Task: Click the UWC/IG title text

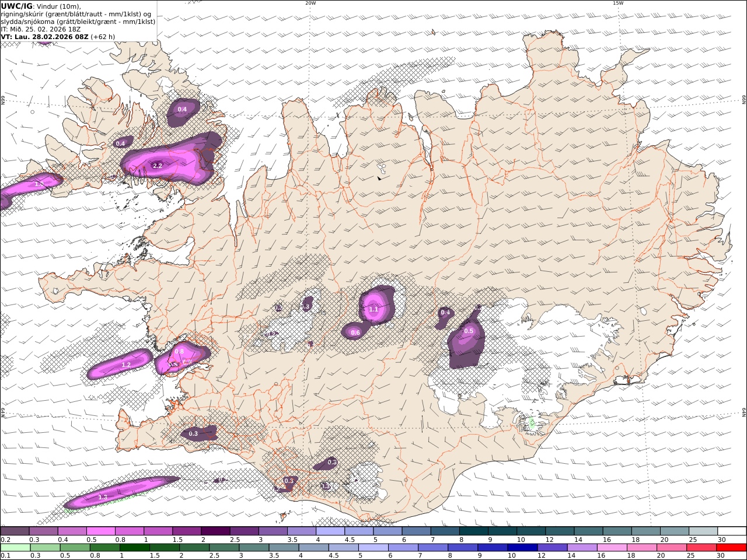Action: coord(17,6)
